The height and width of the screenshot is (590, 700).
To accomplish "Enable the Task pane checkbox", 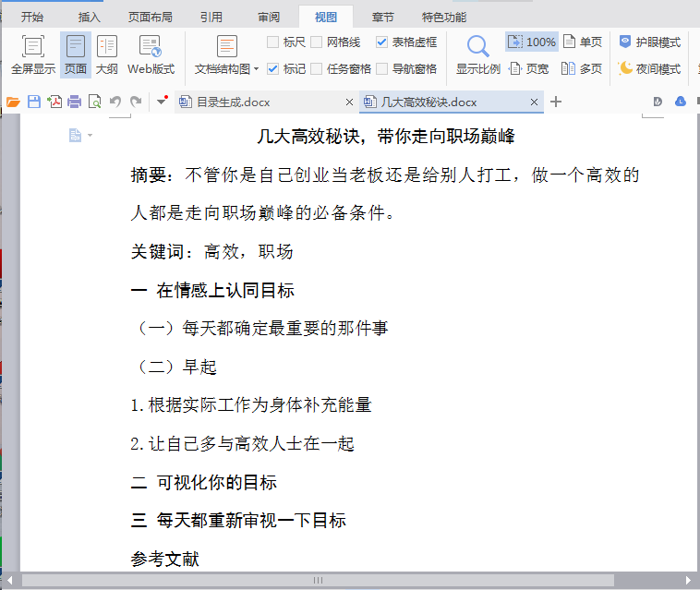I will pos(316,68).
